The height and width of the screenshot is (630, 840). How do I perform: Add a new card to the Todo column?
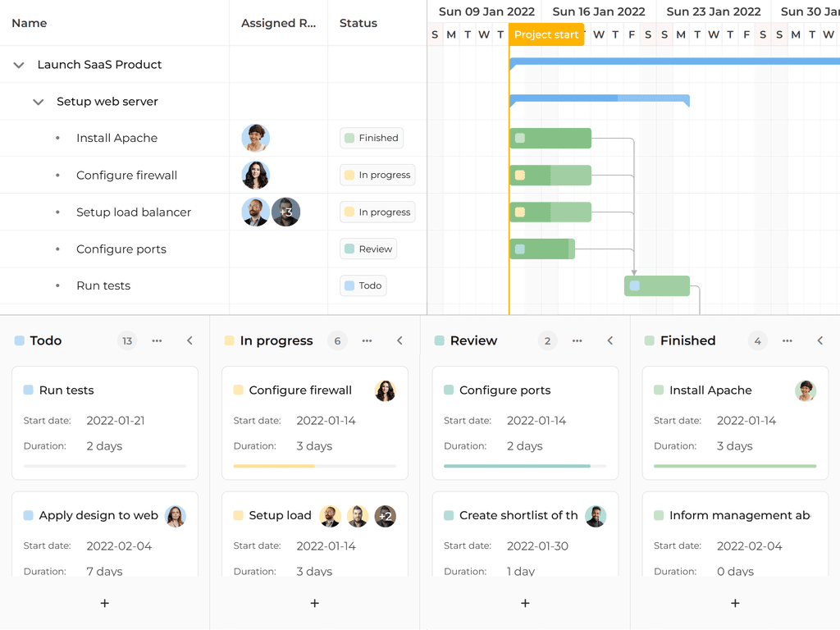point(104,603)
